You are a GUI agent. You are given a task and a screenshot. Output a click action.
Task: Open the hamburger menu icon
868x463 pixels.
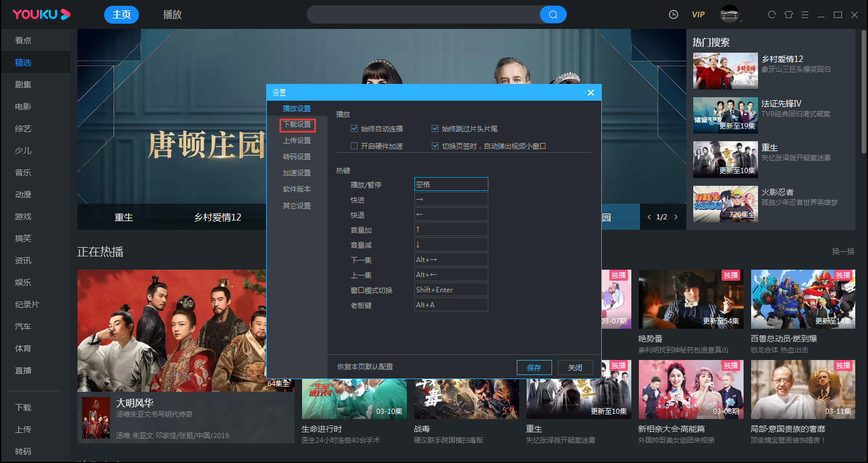coord(805,14)
